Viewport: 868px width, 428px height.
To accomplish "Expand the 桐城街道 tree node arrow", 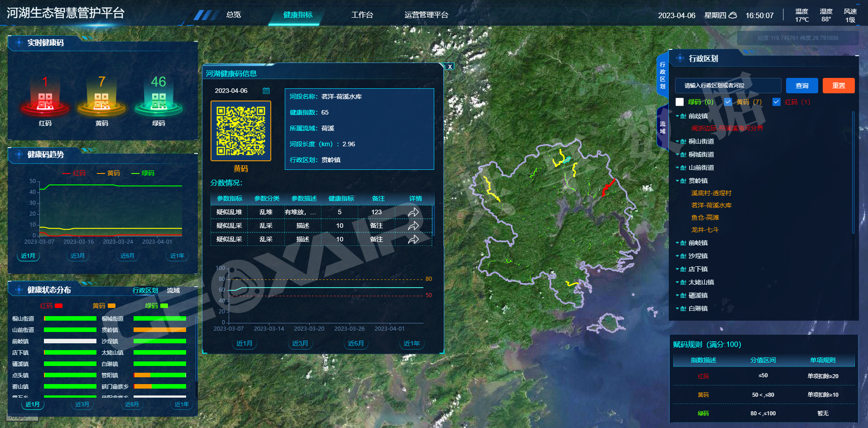I will point(677,154).
